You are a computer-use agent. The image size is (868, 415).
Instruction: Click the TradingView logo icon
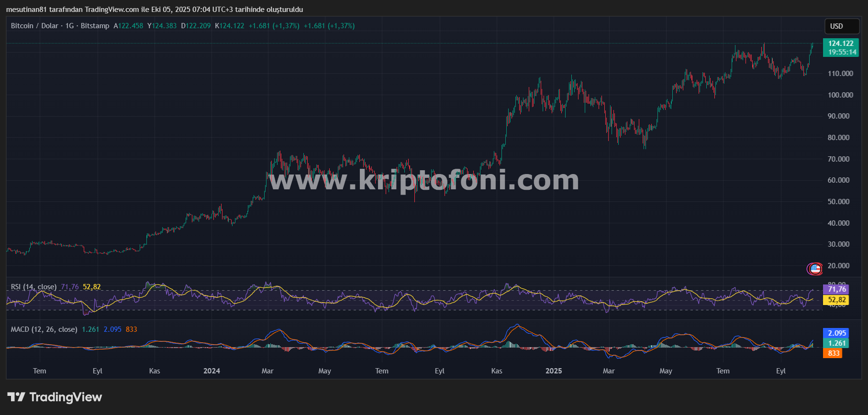pyautogui.click(x=16, y=397)
